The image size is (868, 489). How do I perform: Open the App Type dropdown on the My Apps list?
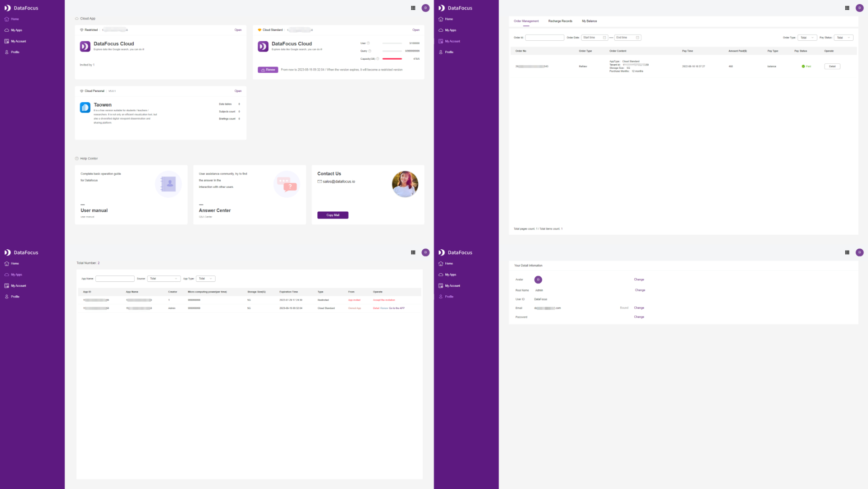pyautogui.click(x=206, y=279)
